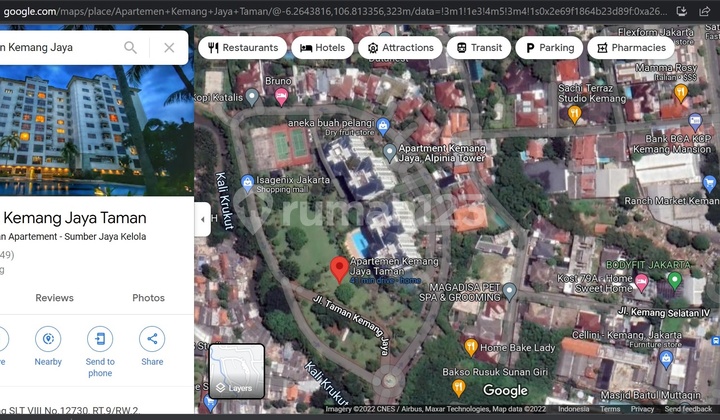Open the Terms link

[x=610, y=409]
